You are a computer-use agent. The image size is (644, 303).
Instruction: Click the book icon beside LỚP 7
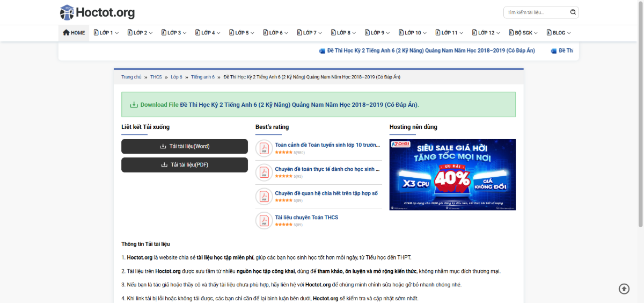299,33
